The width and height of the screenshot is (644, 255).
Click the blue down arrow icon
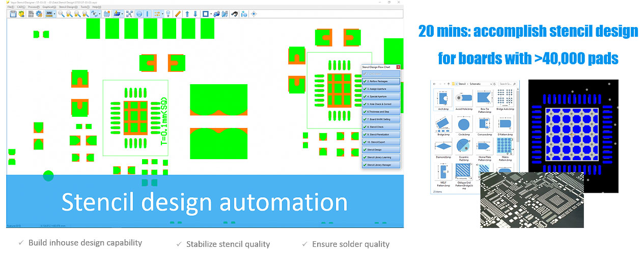194,14
